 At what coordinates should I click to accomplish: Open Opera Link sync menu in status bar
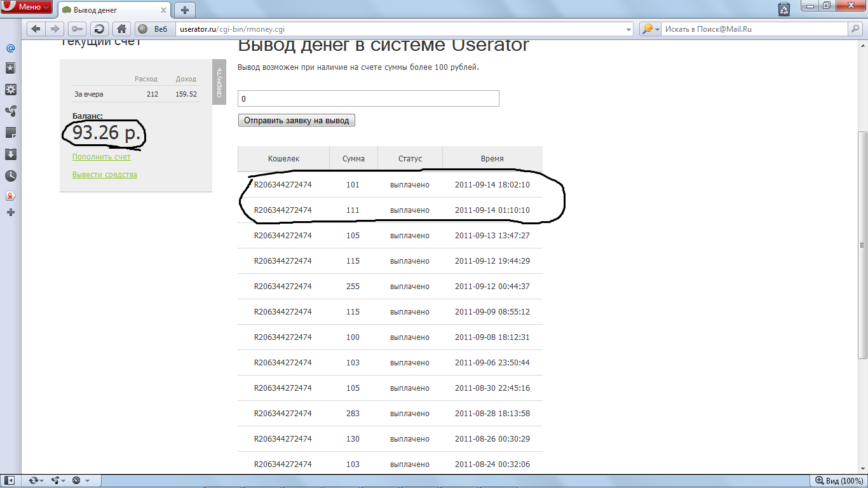click(36, 480)
